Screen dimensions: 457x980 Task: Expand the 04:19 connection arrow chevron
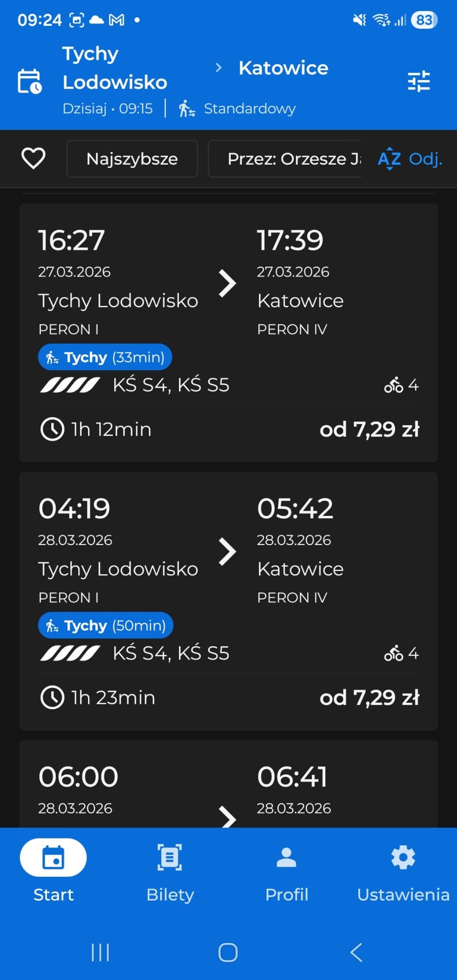(x=228, y=551)
